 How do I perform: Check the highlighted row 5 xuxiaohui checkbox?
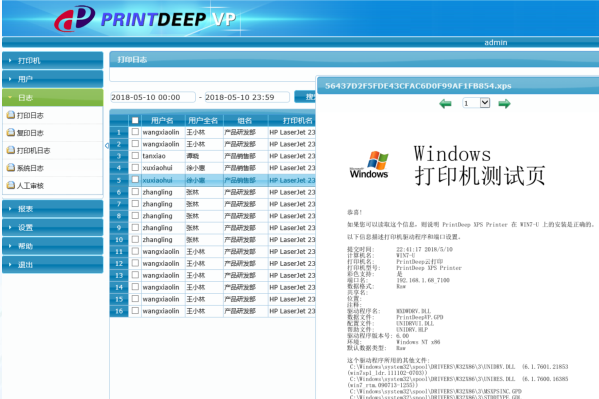click(135, 179)
